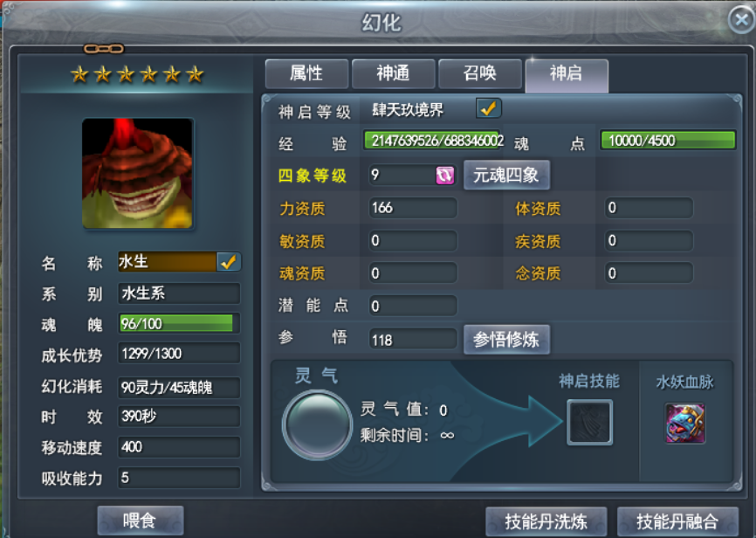Click the green 经验 experience progress bar
The height and width of the screenshot is (538, 756).
(x=432, y=141)
